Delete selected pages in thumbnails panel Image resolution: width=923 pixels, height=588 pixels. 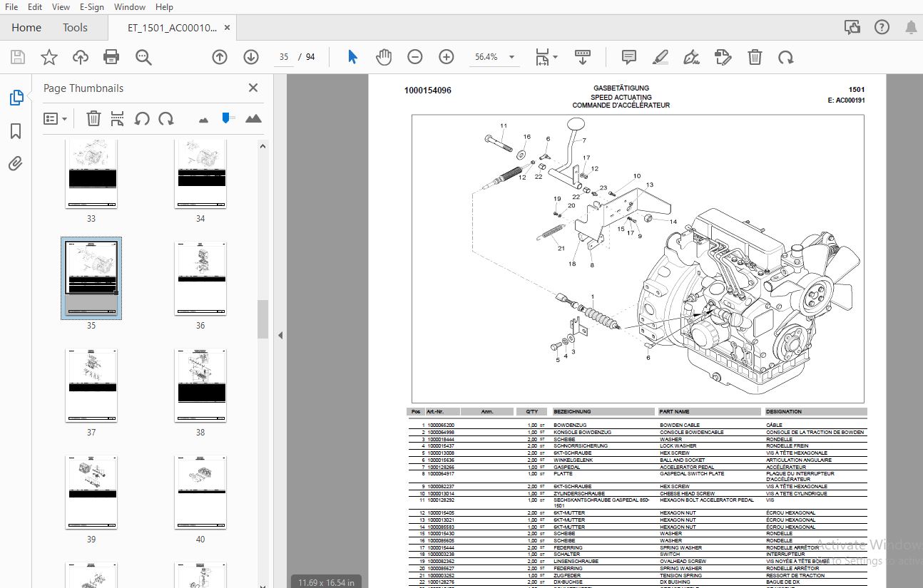pyautogui.click(x=93, y=119)
